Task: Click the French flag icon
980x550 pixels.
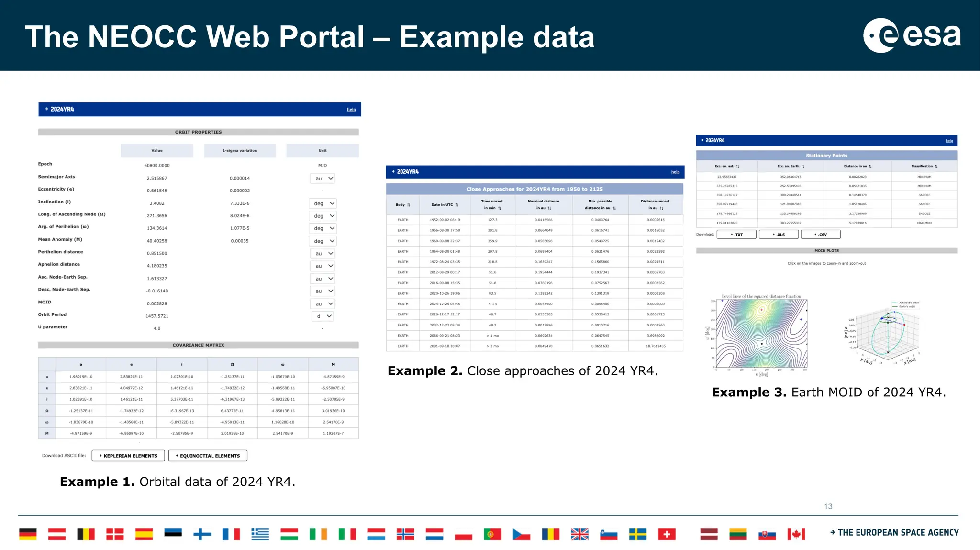Action: (231, 534)
